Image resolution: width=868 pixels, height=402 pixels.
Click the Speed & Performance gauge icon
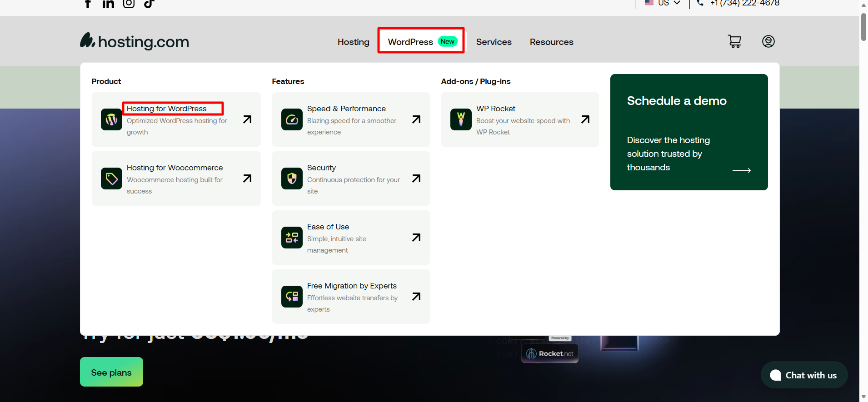(x=292, y=119)
